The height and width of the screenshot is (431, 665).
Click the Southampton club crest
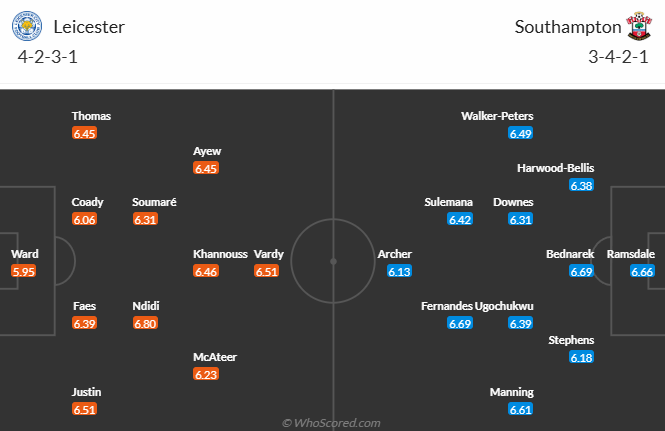(x=639, y=26)
